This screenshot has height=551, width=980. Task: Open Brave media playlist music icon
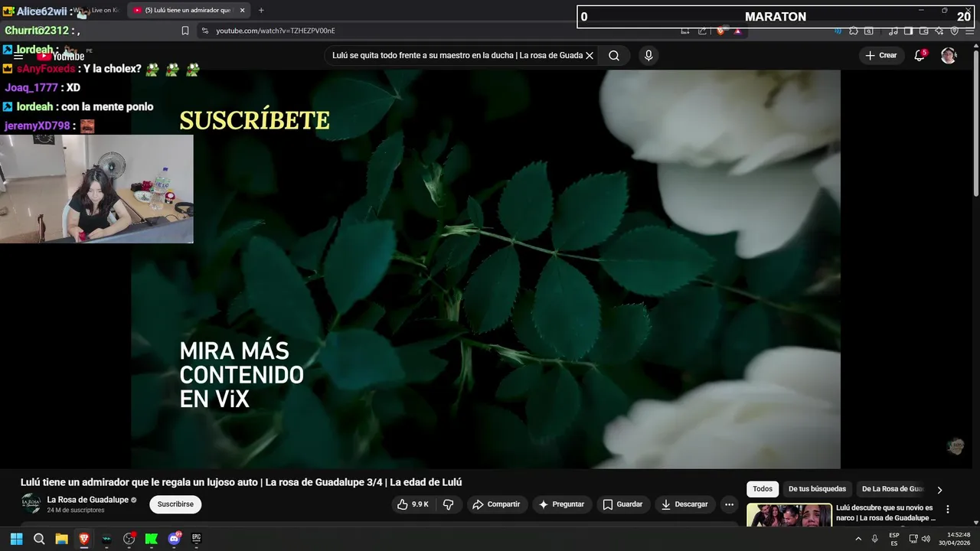pos(892,31)
